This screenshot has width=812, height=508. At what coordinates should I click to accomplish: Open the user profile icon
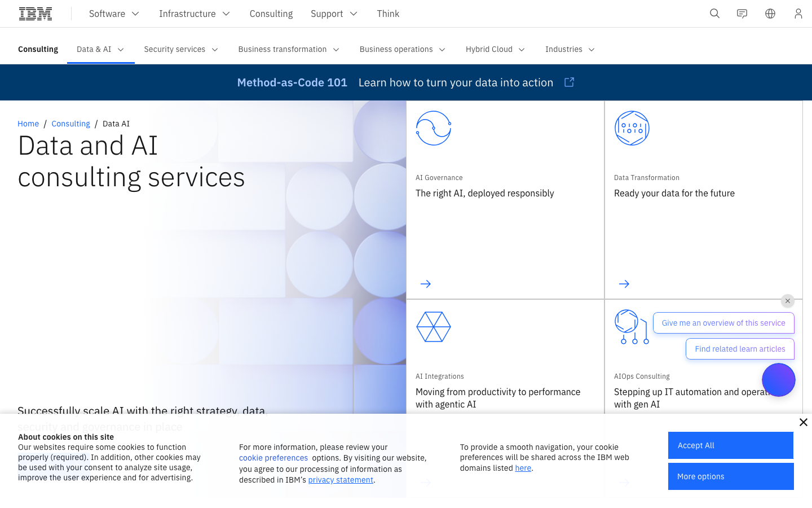coord(798,14)
